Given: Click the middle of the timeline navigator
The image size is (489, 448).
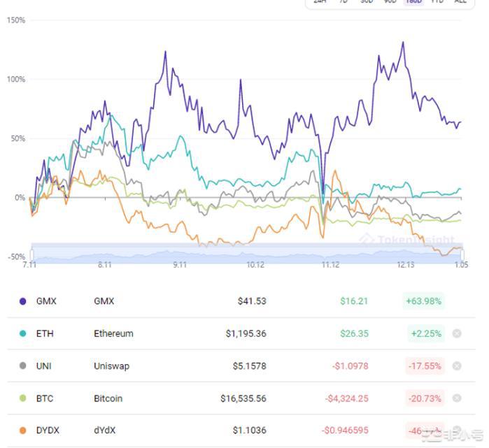Looking at the screenshot, I should coord(247,255).
